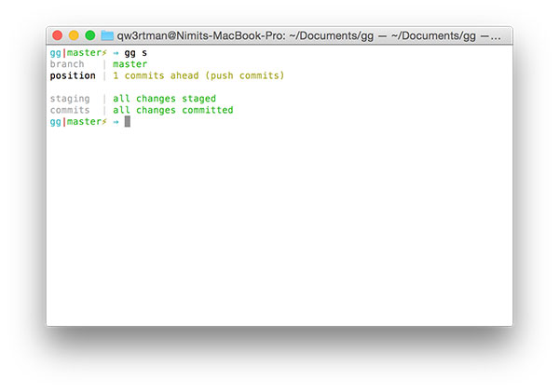Click the 'position' label in the status output
The width and height of the screenshot is (559, 392).
pyautogui.click(x=73, y=75)
